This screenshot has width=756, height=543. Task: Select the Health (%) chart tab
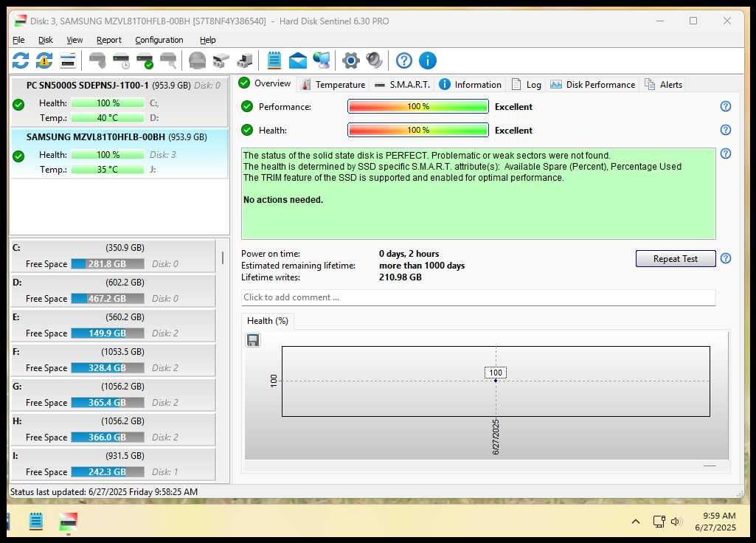[268, 321]
